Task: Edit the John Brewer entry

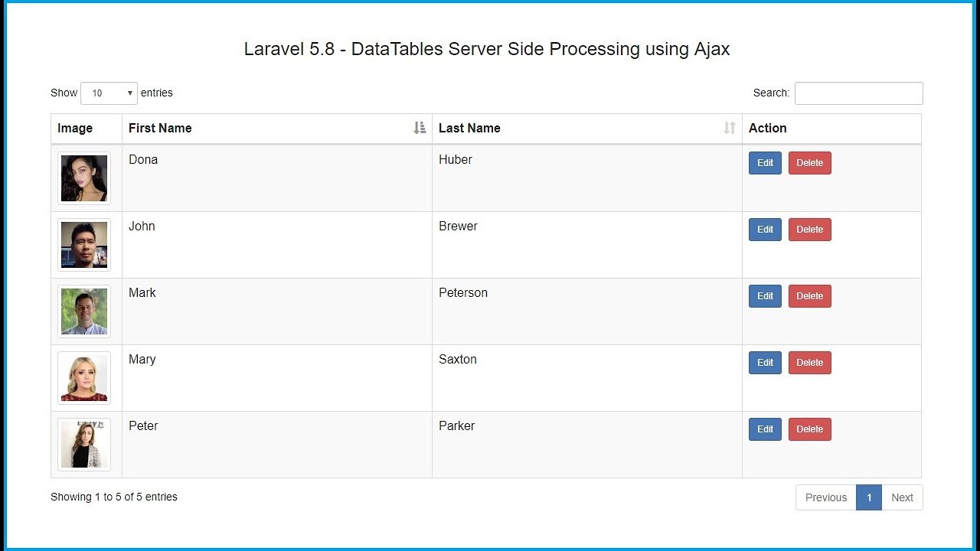Action: click(765, 230)
